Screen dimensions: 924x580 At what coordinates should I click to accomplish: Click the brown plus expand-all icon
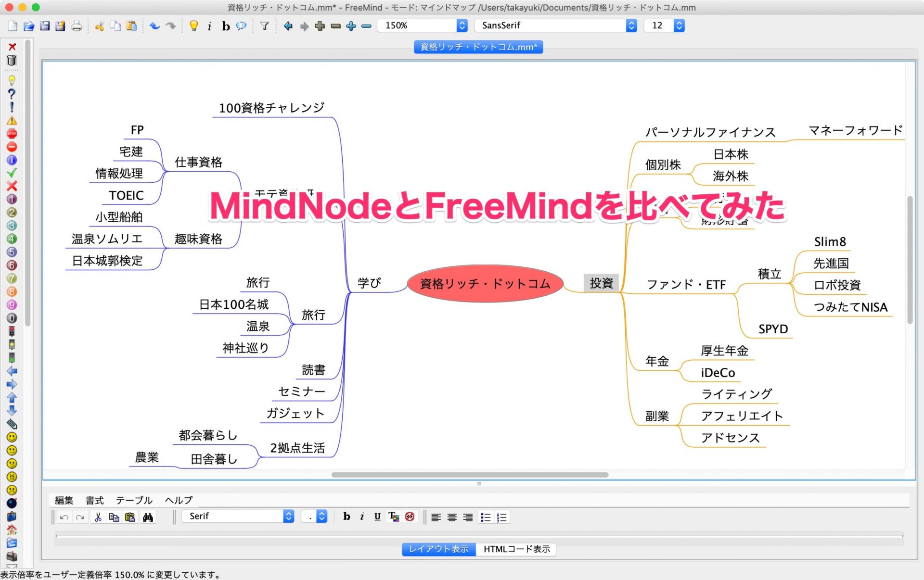[320, 26]
